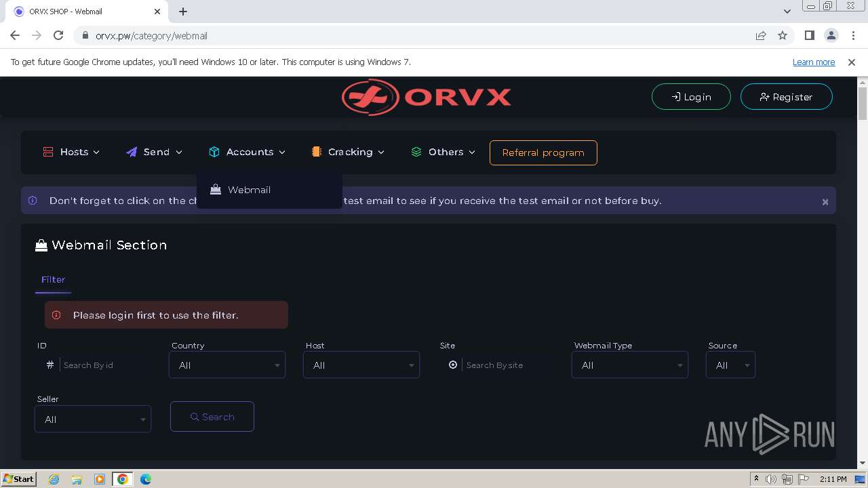Share this page icon
Image resolution: width=868 pixels, height=488 pixels.
click(x=761, y=35)
